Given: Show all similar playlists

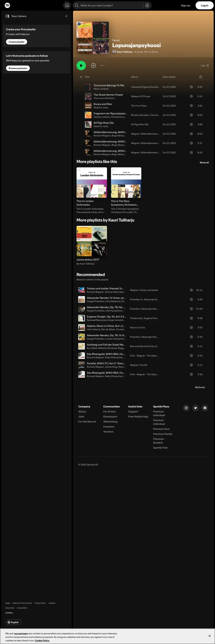Looking at the screenshot, I should (204, 163).
